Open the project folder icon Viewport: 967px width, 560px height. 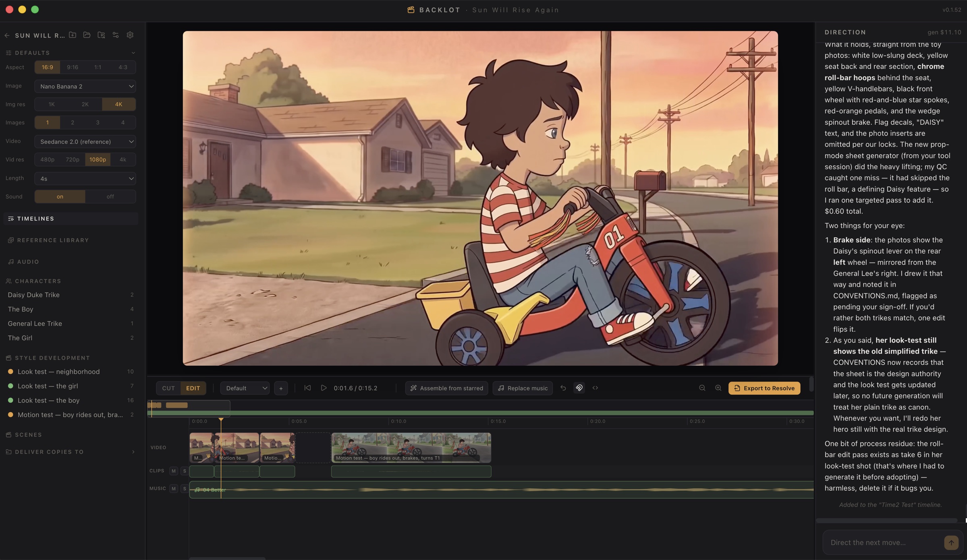pos(87,35)
